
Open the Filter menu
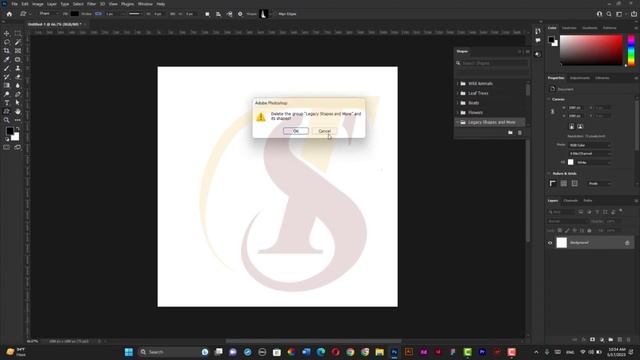click(91, 4)
